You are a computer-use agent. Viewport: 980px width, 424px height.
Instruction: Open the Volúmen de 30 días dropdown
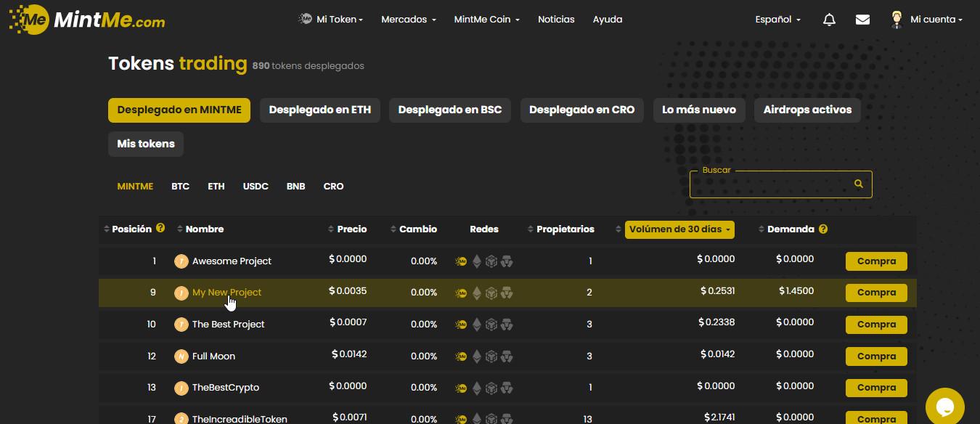pos(679,229)
